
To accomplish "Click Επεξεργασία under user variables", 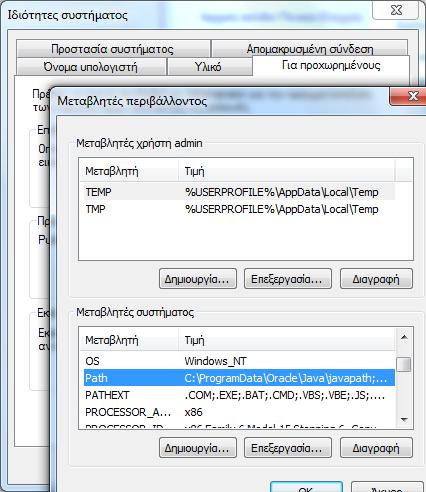I will [288, 279].
